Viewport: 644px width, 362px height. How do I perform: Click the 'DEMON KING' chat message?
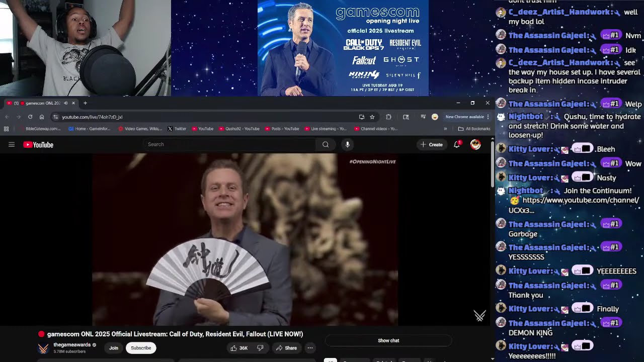pyautogui.click(x=530, y=333)
